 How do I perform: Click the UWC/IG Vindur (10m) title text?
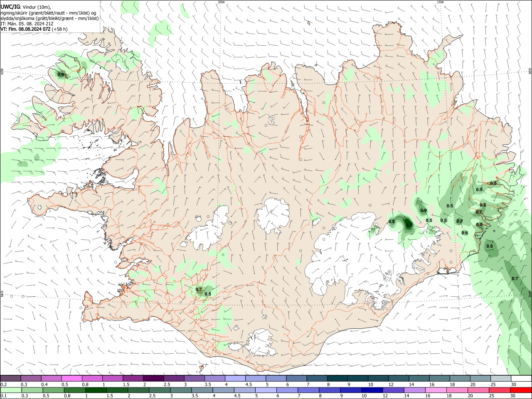pyautogui.click(x=26, y=7)
